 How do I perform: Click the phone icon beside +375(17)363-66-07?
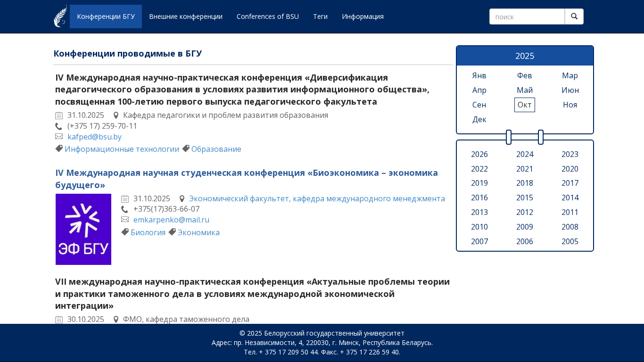[124, 209]
